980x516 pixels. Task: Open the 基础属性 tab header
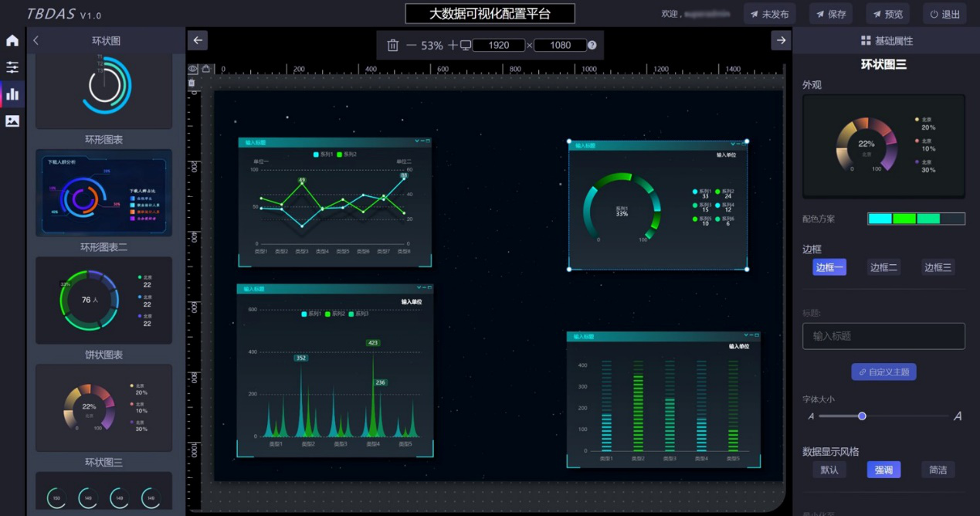coord(887,41)
